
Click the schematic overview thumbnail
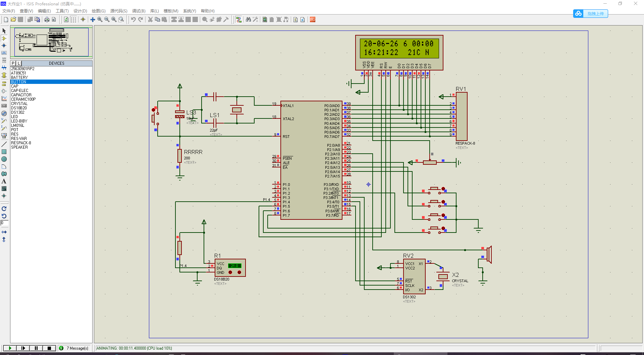point(51,42)
